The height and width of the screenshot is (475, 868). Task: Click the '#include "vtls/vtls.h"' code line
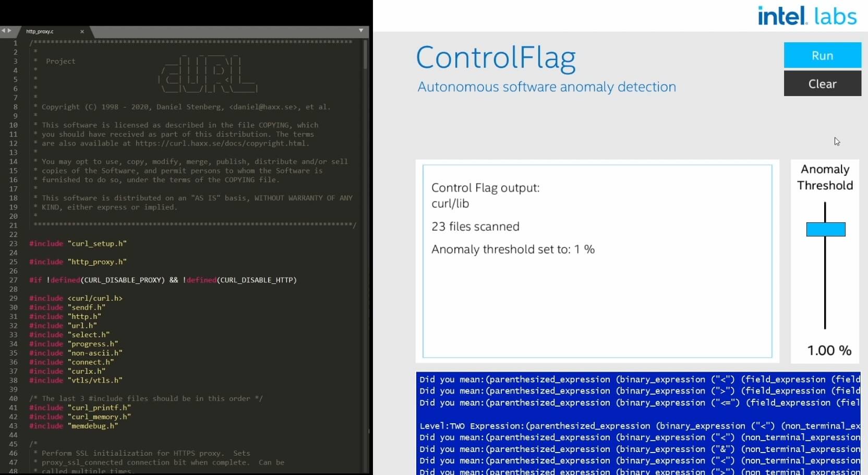(x=76, y=381)
